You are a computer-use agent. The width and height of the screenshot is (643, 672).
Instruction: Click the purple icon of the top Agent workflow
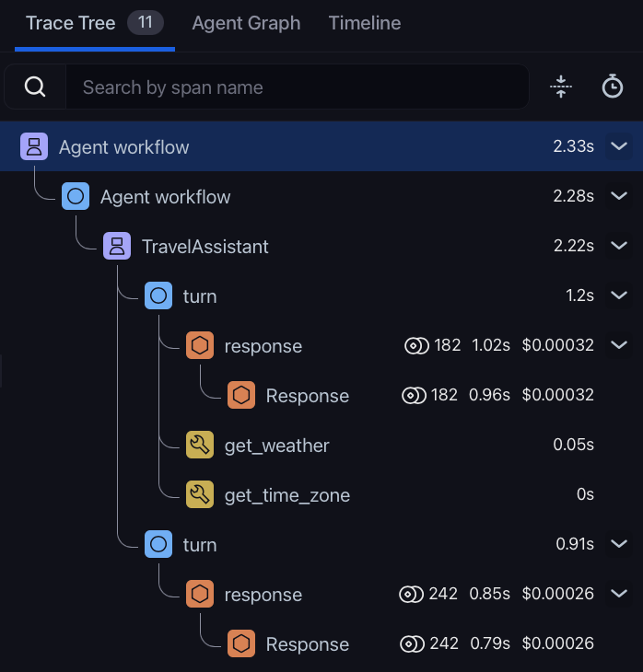34,146
